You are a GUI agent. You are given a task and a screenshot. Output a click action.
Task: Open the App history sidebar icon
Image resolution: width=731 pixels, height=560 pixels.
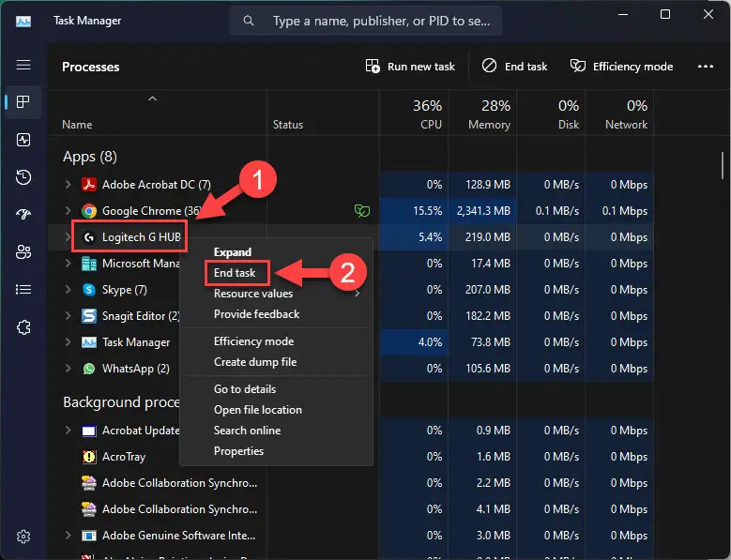pos(23,177)
